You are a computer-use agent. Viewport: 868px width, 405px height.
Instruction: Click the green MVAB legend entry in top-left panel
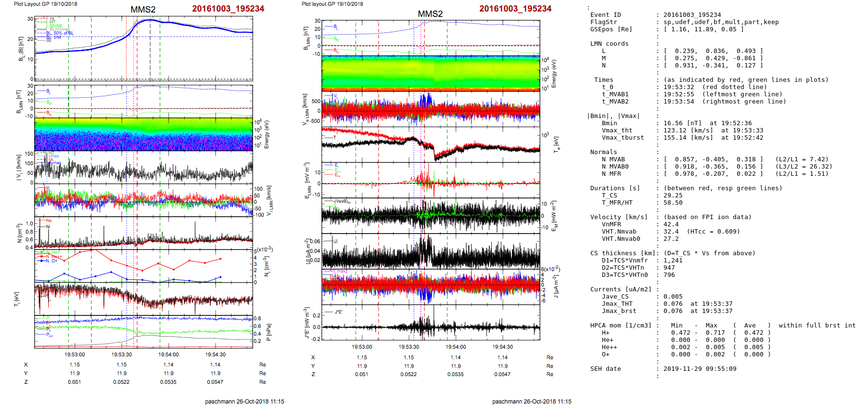tap(55, 26)
